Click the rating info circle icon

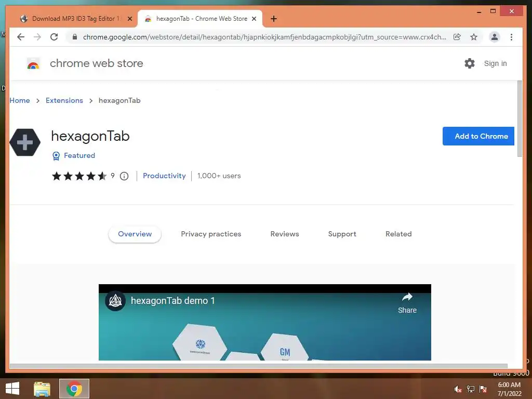click(124, 176)
